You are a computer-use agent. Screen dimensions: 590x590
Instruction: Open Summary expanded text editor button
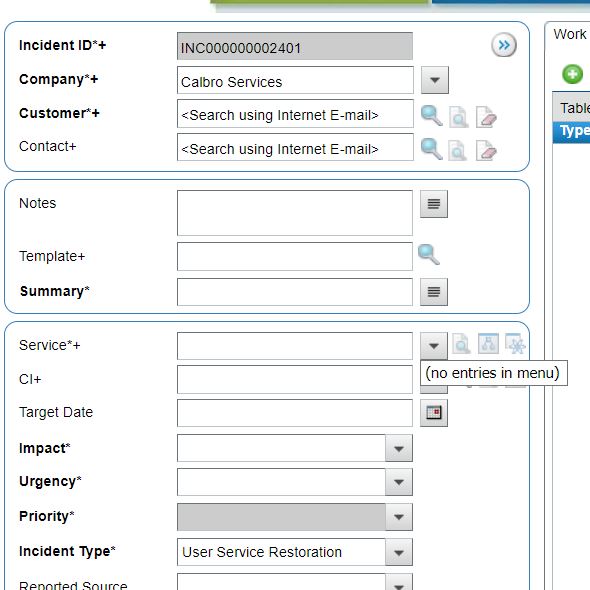[x=434, y=292]
